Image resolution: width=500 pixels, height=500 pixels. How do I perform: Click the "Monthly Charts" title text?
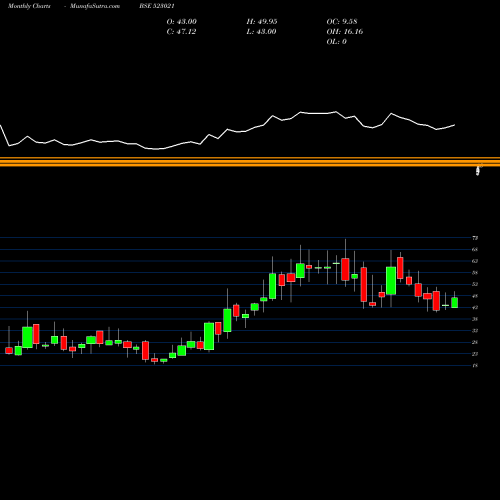click(x=29, y=6)
